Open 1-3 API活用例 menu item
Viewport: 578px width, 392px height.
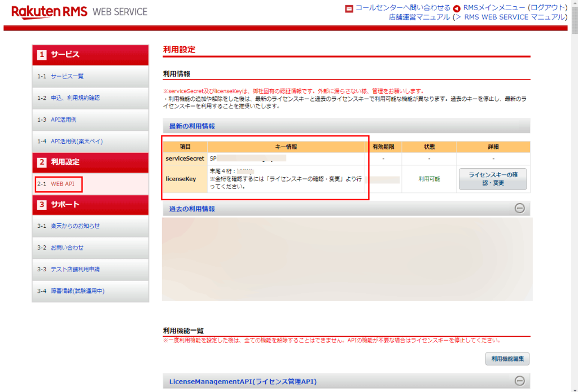[90, 120]
